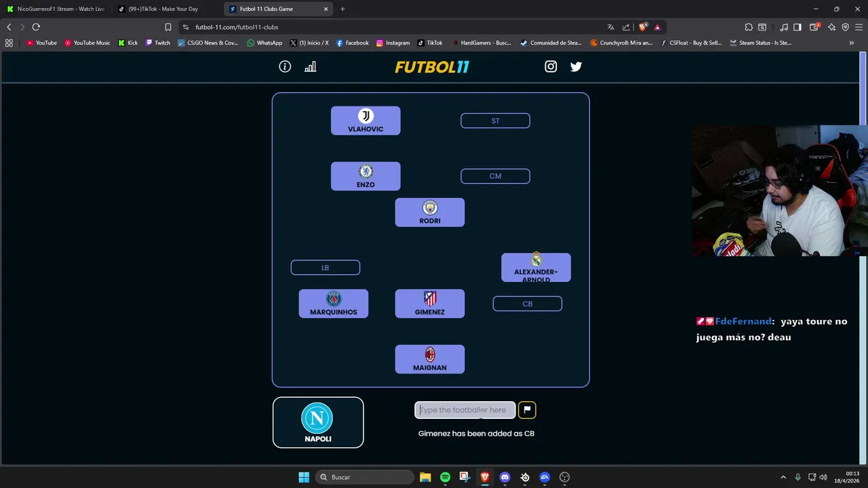The image size is (868, 488).
Task: Switch to the NicoGuerreroF1 Stream tab
Action: pos(54,9)
